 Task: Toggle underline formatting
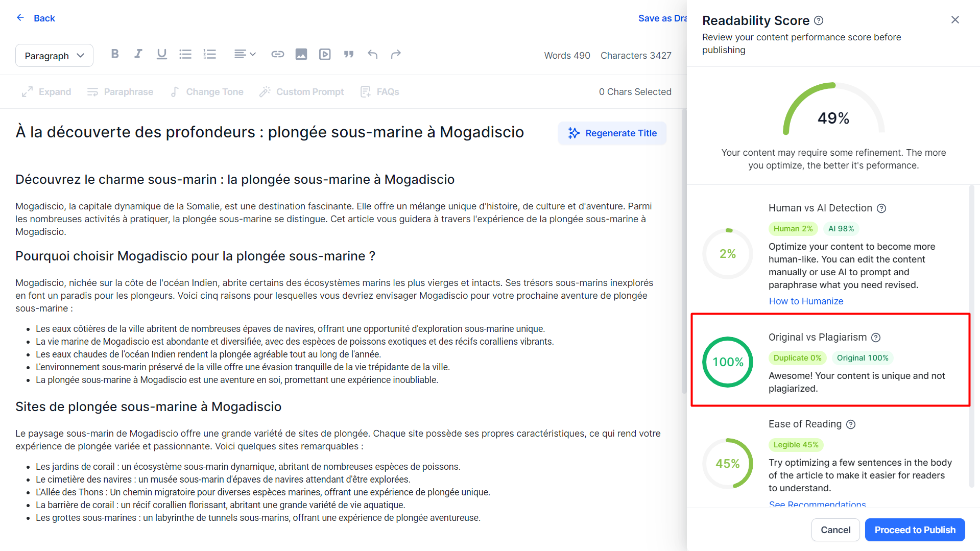(161, 54)
